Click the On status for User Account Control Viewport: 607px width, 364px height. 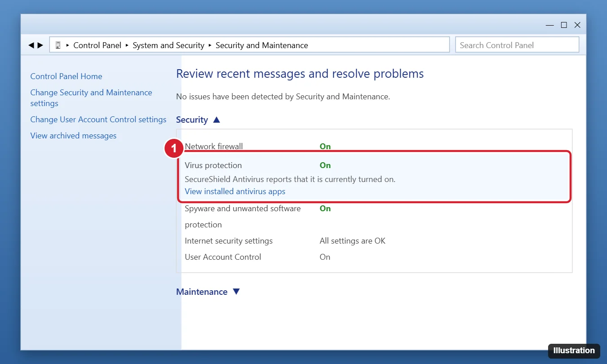click(325, 257)
